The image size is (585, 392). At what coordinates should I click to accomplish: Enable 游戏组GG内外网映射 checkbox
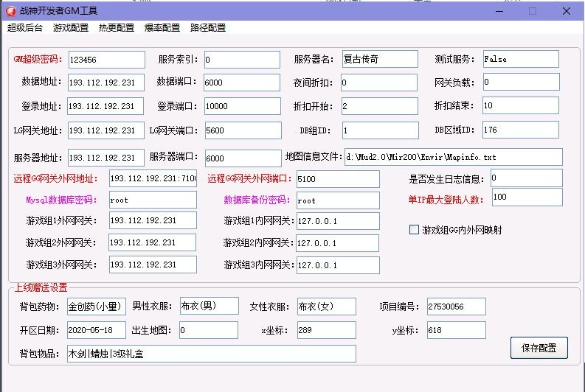click(414, 230)
